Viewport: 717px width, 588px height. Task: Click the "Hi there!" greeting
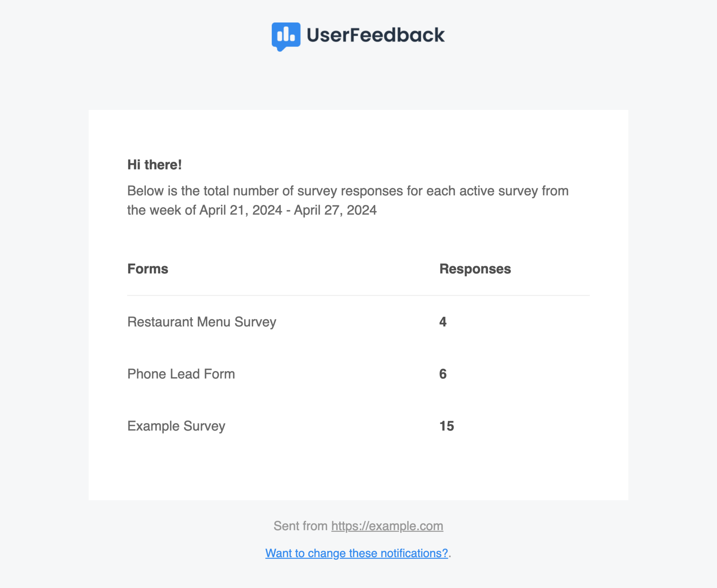[154, 165]
